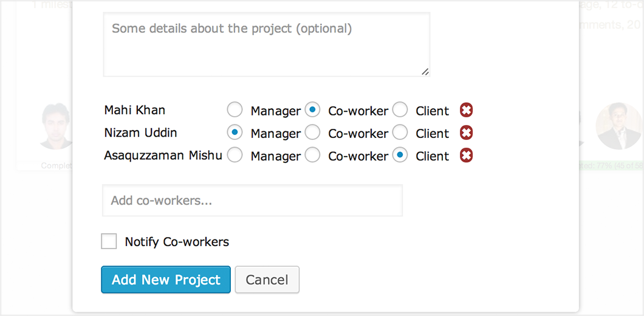Screen dimensions: 644x316
Task: Click the project details text area
Action: coord(267,44)
